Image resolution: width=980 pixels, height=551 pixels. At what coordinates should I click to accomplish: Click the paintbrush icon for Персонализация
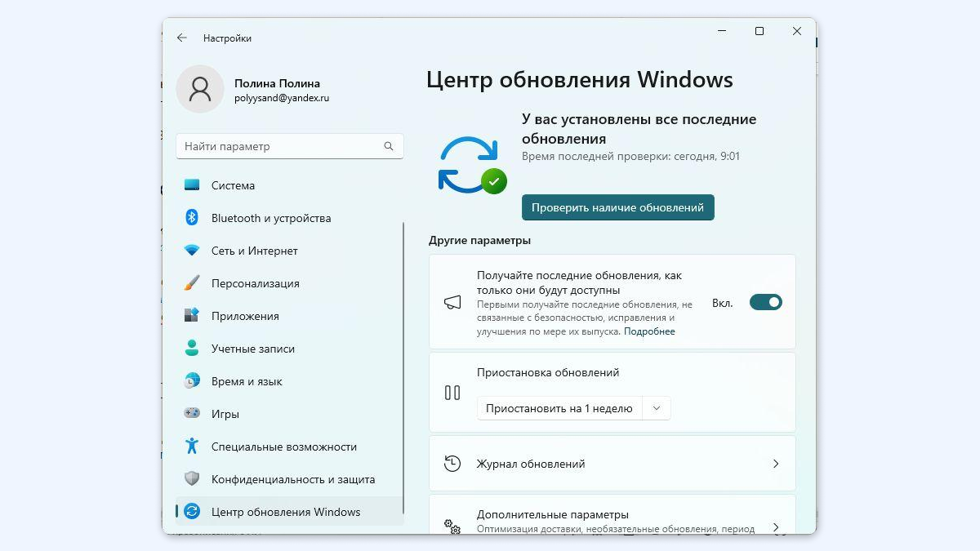pyautogui.click(x=192, y=283)
